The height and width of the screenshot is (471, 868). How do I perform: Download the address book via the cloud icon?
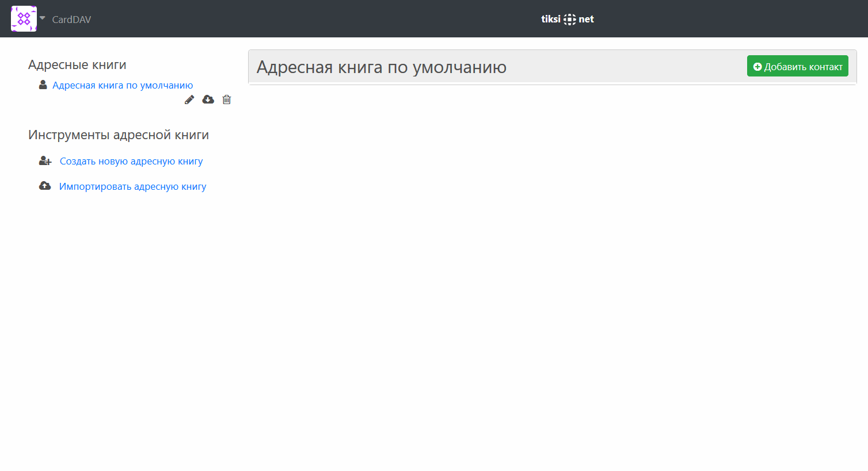tap(208, 99)
